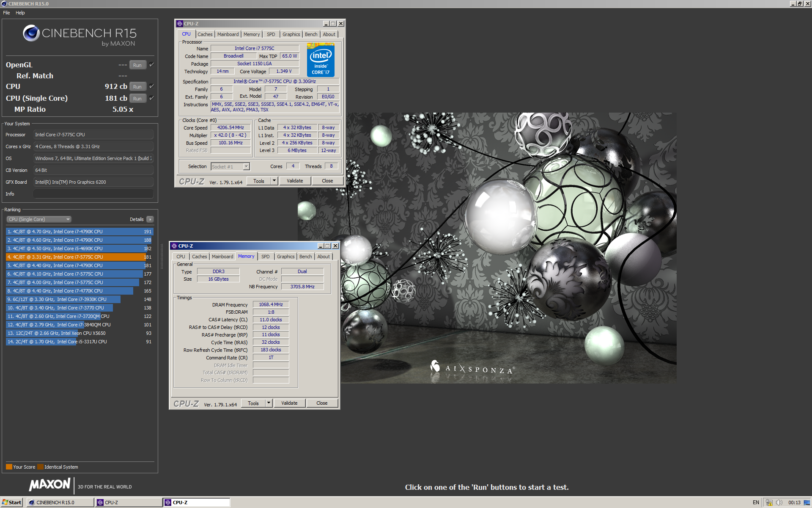Toggle the OpenGL test checkbox
The height and width of the screenshot is (508, 812).
coord(151,65)
